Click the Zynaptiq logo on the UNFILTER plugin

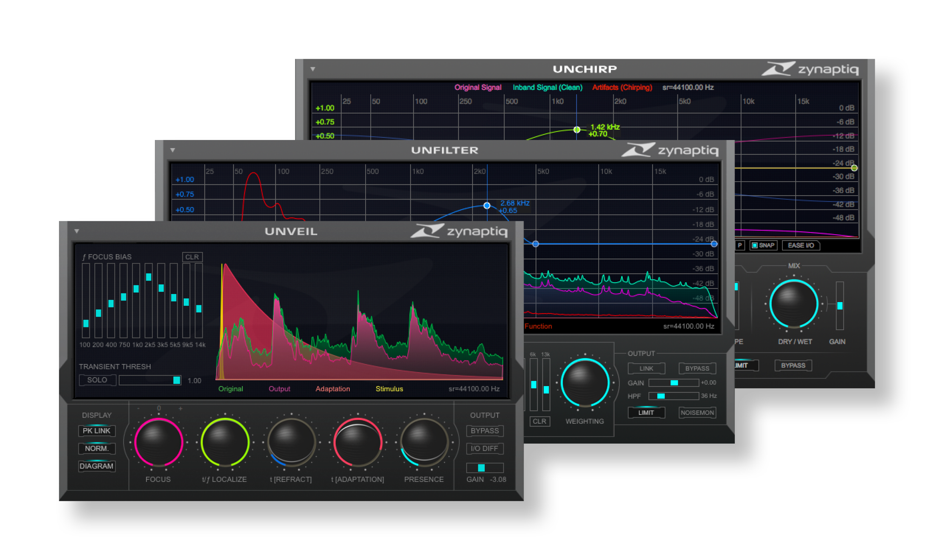pyautogui.click(x=672, y=150)
